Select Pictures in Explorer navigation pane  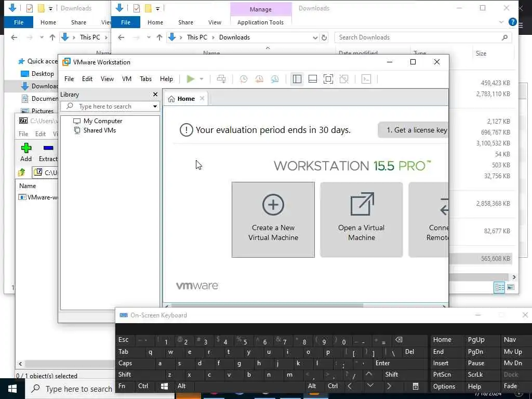37,111
